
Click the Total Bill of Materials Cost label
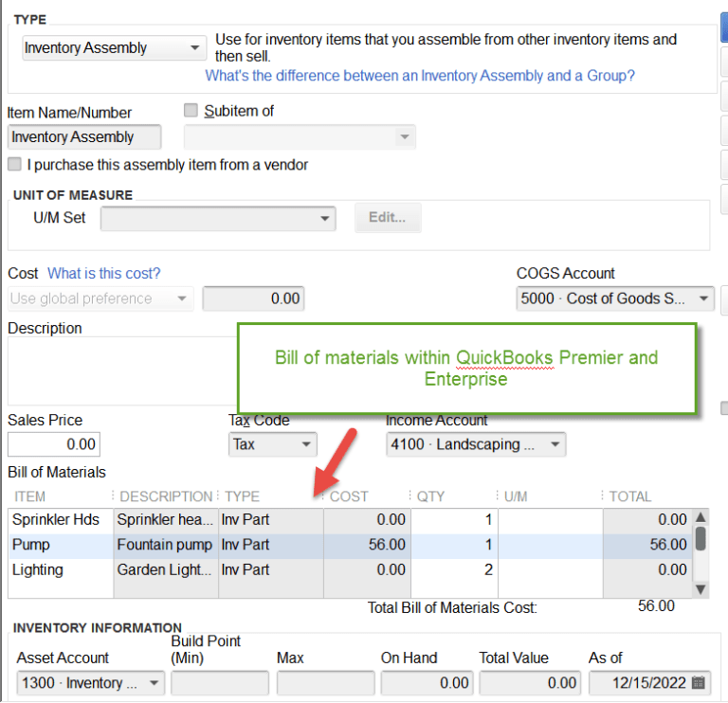(452, 607)
